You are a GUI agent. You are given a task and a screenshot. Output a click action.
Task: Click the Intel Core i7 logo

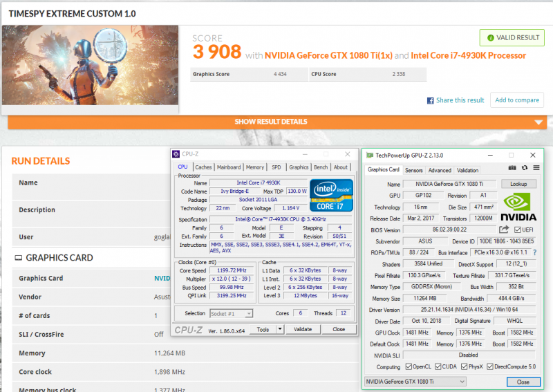pyautogui.click(x=332, y=194)
